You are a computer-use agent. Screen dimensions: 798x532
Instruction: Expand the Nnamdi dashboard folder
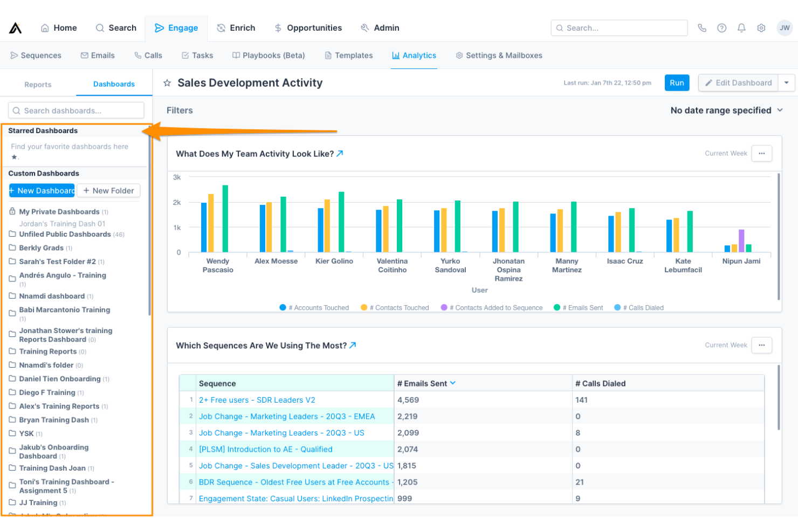pyautogui.click(x=51, y=296)
